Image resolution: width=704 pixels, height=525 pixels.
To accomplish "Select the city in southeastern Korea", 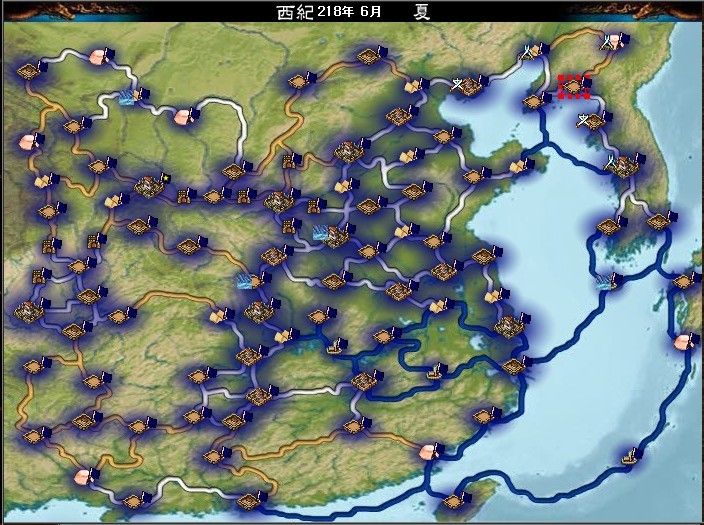I will pos(658,221).
